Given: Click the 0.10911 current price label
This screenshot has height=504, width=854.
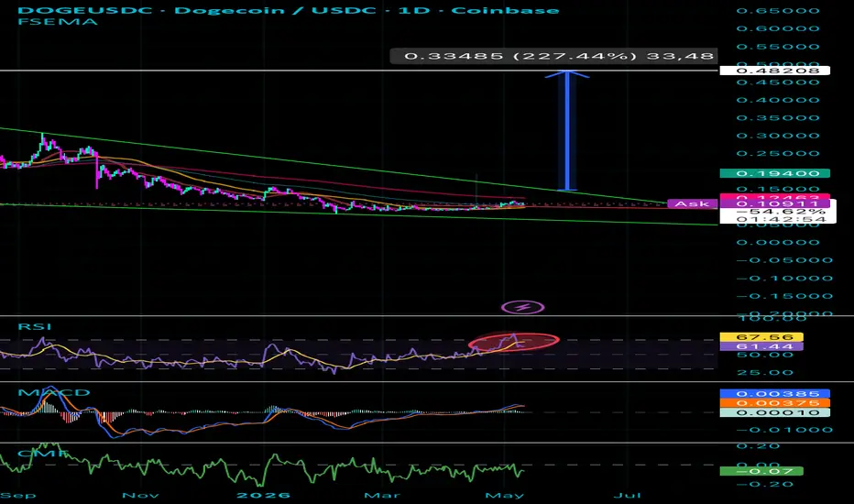Looking at the screenshot, I should [x=777, y=203].
